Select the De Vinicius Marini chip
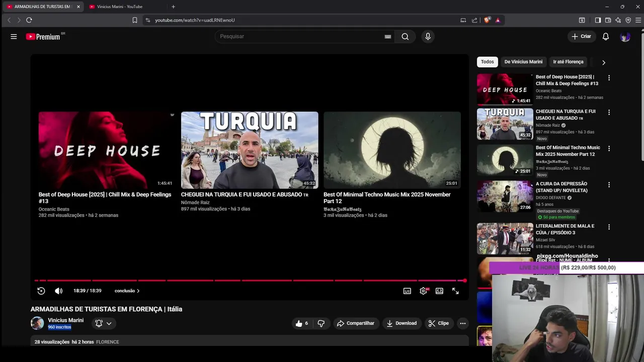Viewport: 644px width, 362px height. pos(523,62)
